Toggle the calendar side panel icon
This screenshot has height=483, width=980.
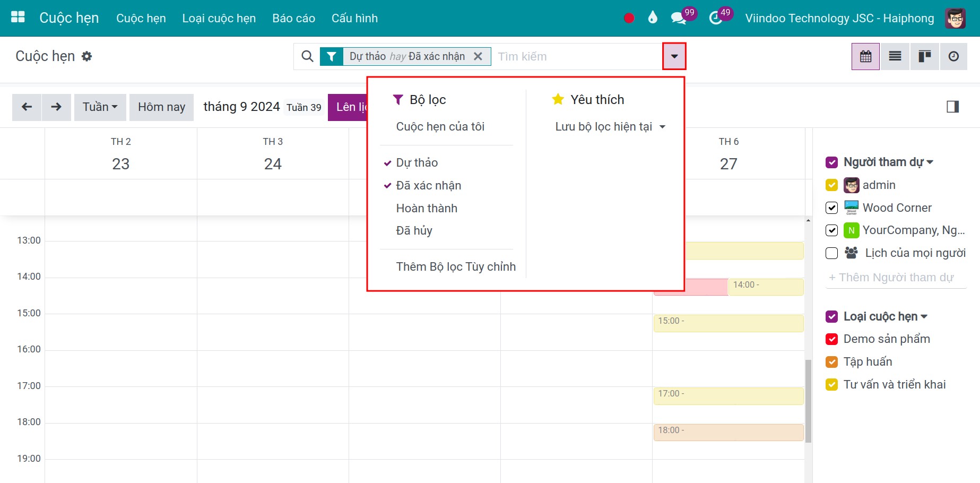click(x=953, y=107)
